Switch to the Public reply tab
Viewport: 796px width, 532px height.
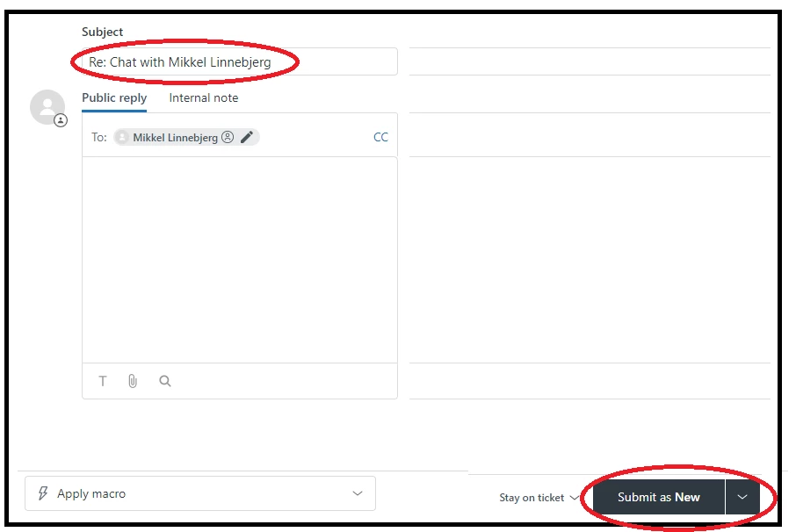pyautogui.click(x=114, y=97)
